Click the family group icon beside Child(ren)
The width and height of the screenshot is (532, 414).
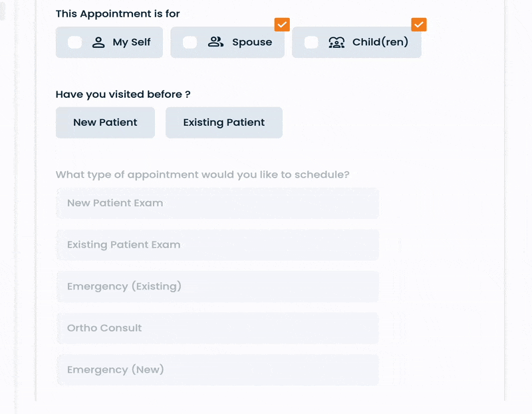pos(336,43)
